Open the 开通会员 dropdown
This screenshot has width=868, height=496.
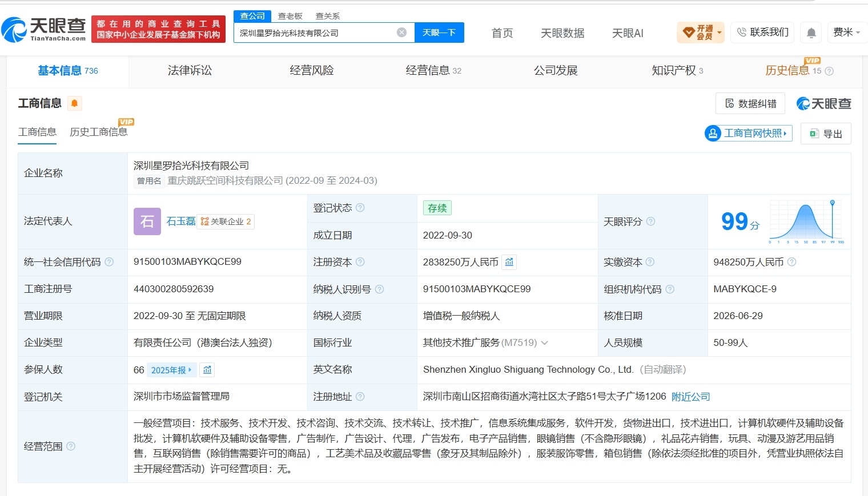[701, 33]
